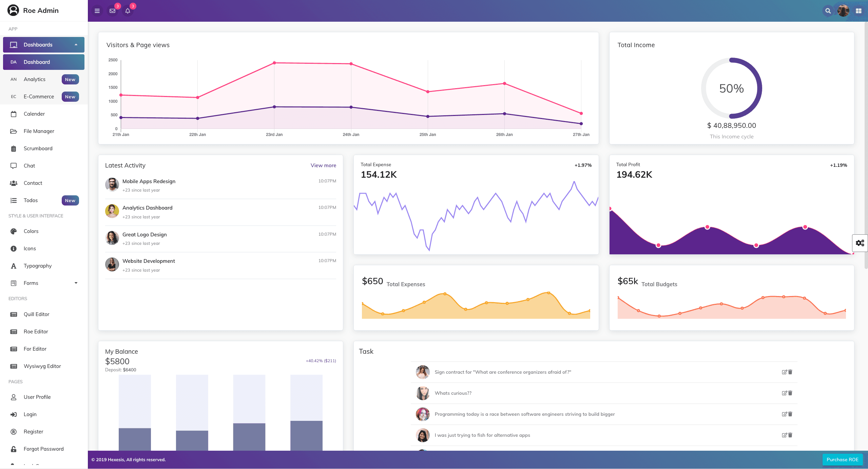This screenshot has height=469, width=868.
Task: Click View more in Latest Activity
Action: (323, 165)
